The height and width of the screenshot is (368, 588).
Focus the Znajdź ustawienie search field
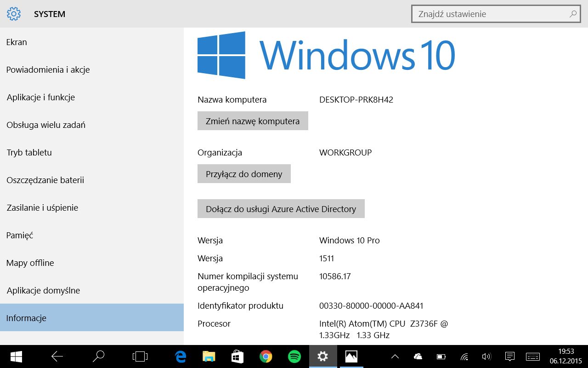[x=495, y=14]
